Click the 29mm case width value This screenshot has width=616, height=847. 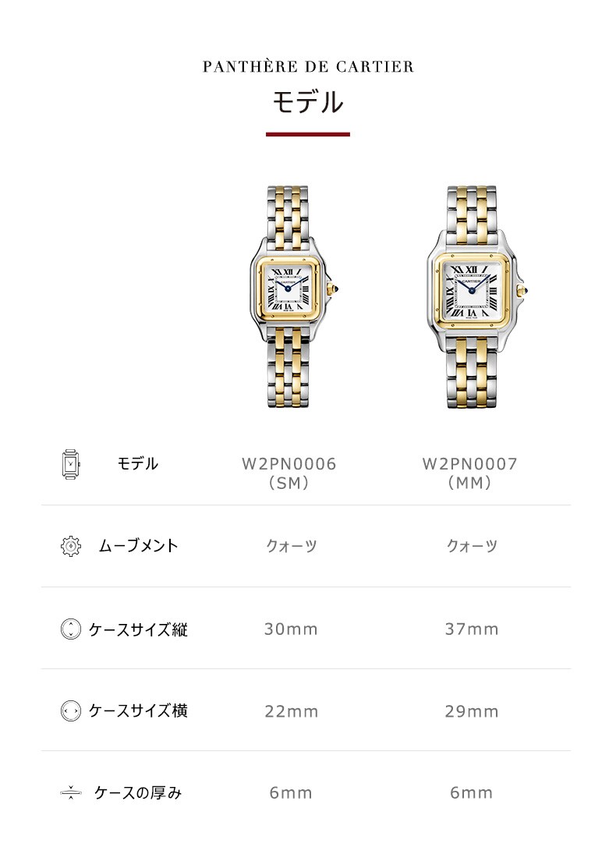click(472, 711)
